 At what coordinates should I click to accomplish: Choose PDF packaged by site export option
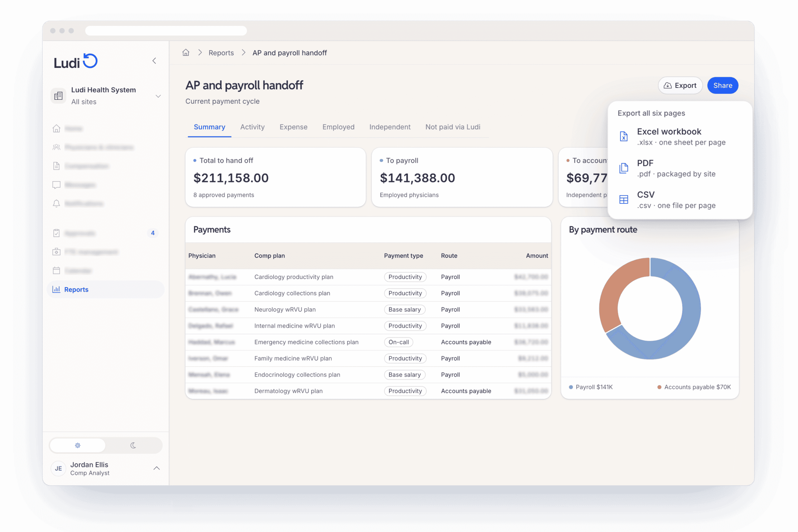click(680, 168)
